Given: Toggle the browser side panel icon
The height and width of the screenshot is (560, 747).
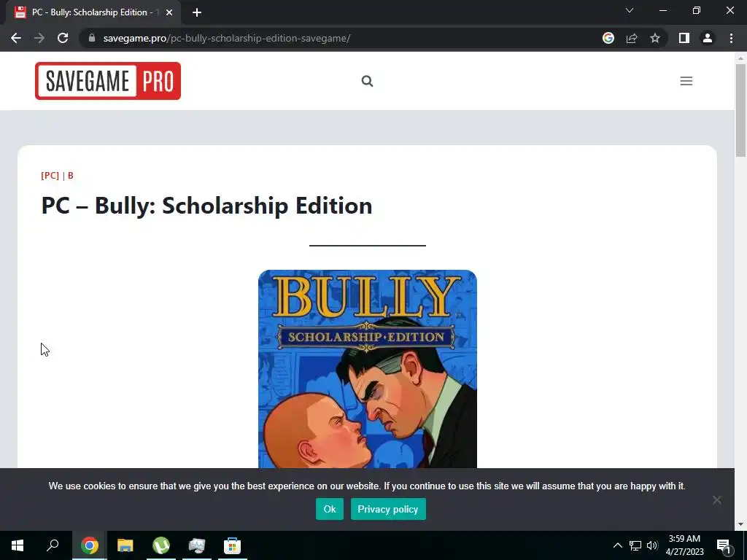Looking at the screenshot, I should coord(684,38).
